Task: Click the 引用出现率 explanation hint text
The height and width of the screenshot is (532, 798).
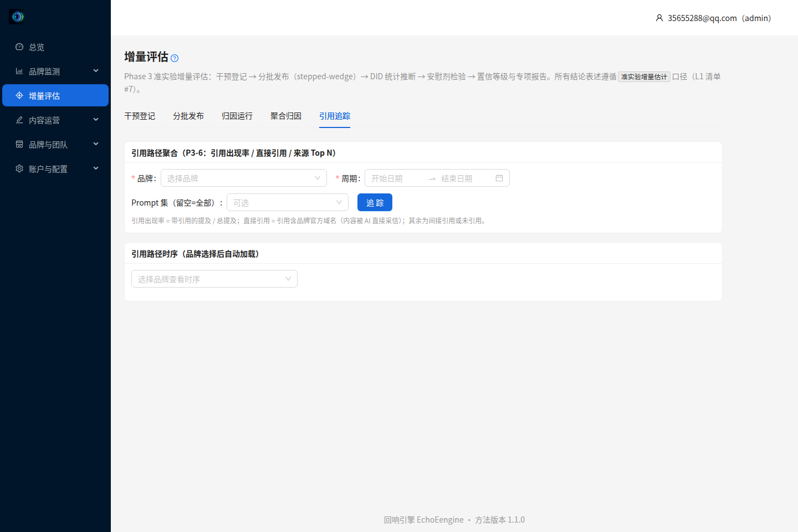Action: pos(310,221)
